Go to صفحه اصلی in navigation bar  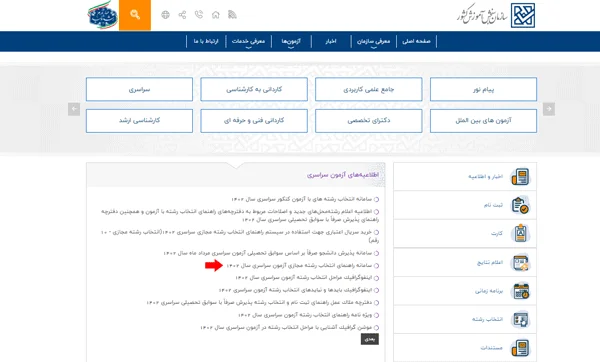click(x=416, y=41)
